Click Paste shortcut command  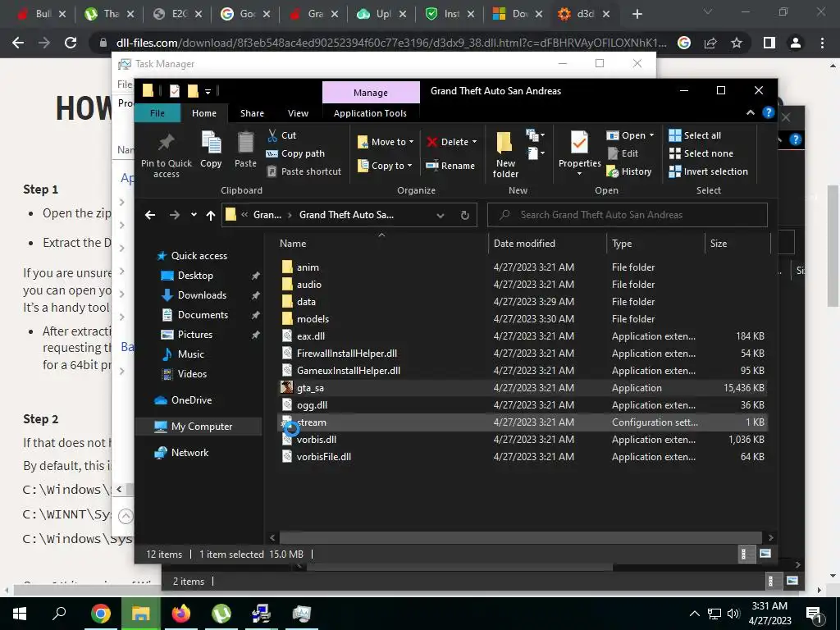[304, 171]
